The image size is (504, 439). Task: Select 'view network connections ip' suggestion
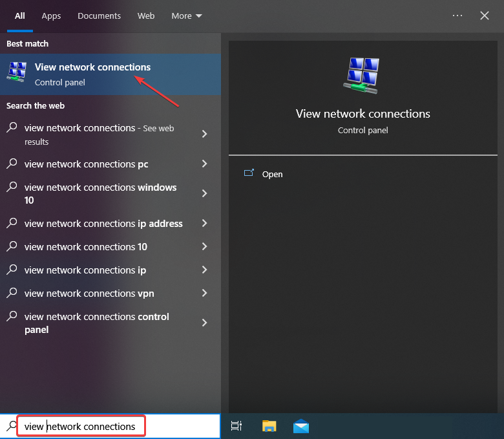(x=110, y=270)
